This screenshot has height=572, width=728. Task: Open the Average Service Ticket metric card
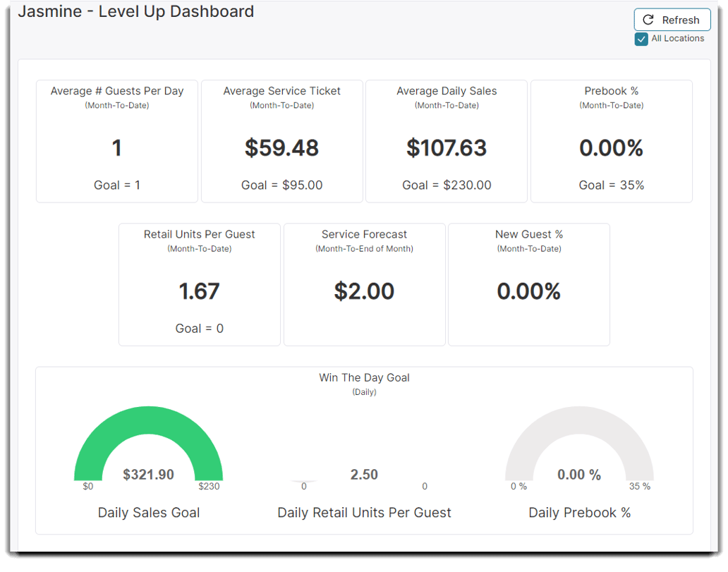[281, 140]
